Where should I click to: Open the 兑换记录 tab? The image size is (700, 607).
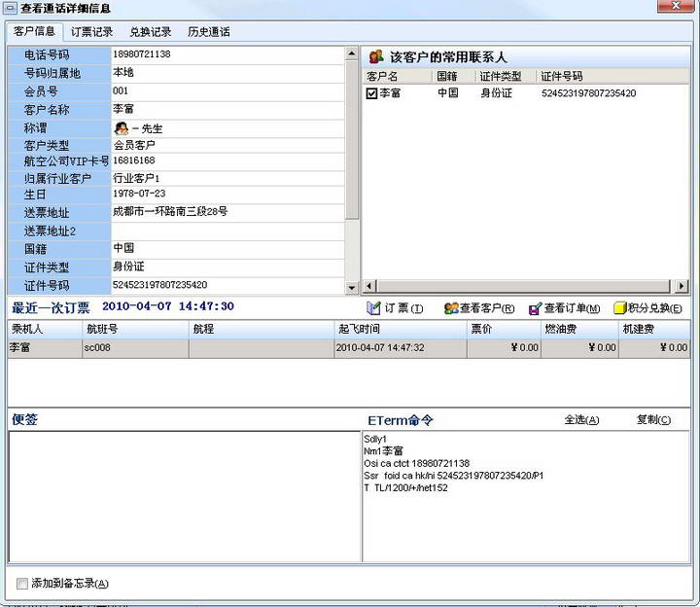(151, 32)
